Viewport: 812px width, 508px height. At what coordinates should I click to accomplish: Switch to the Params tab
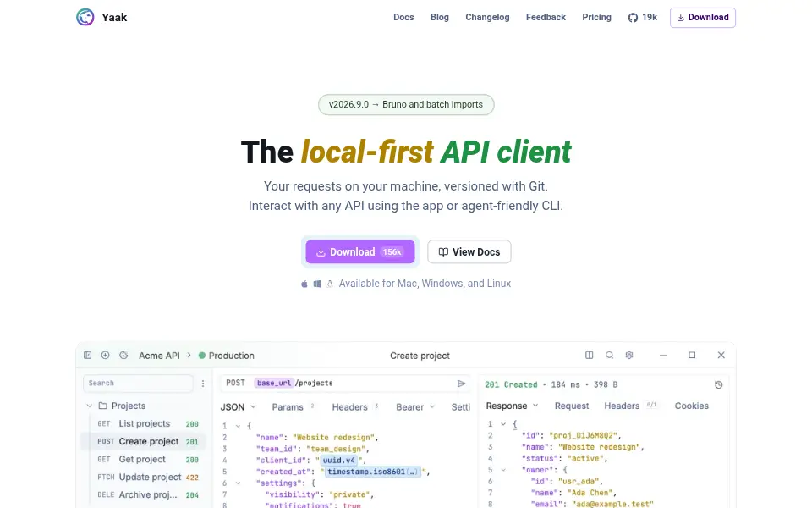[288, 407]
